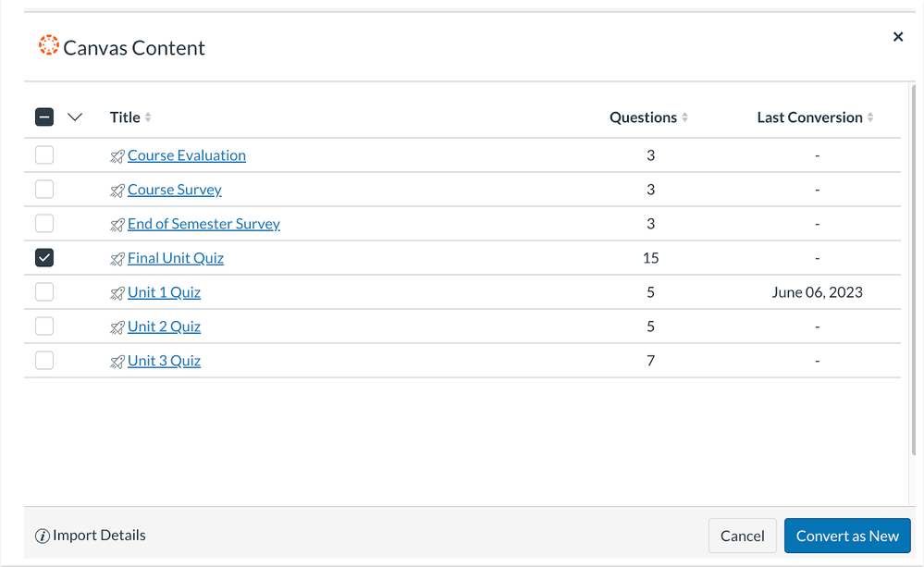924x567 pixels.
Task: Check the Course Survey checkbox
Action: [44, 190]
